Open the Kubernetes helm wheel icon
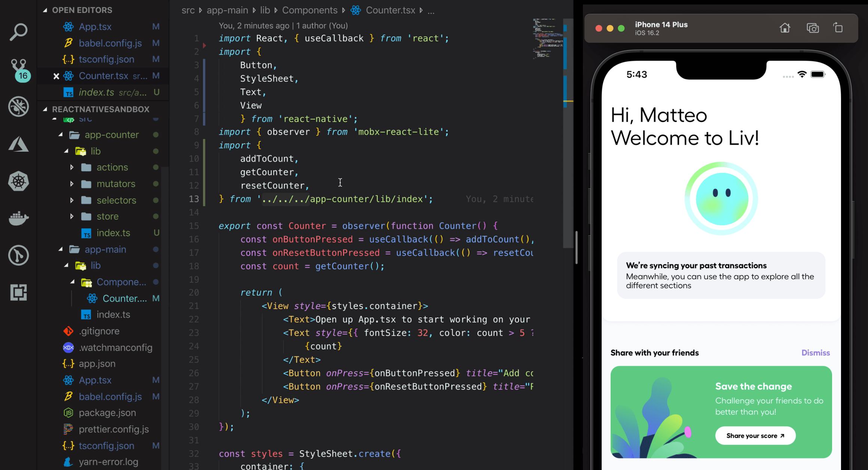 [18, 181]
